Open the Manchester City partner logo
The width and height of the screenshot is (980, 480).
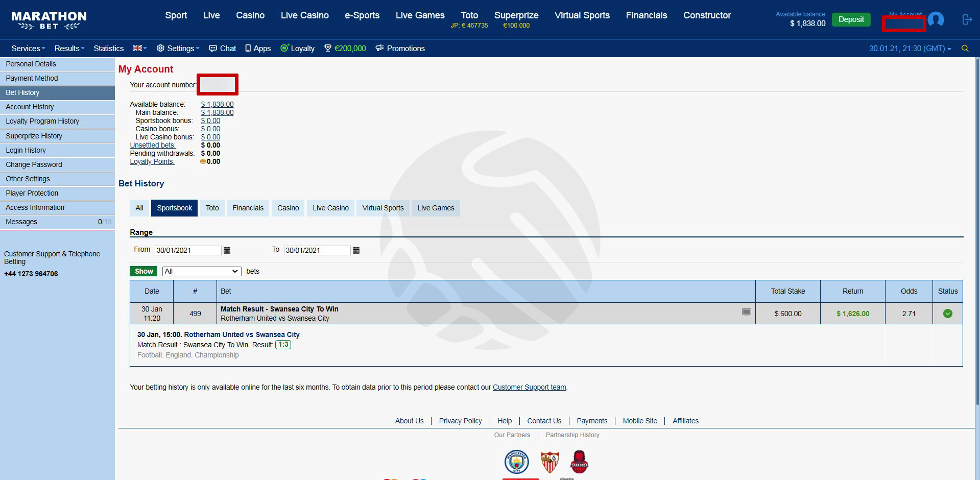pos(516,462)
